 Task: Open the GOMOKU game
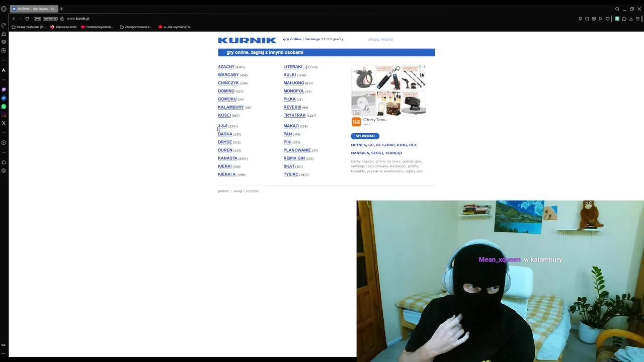click(227, 99)
